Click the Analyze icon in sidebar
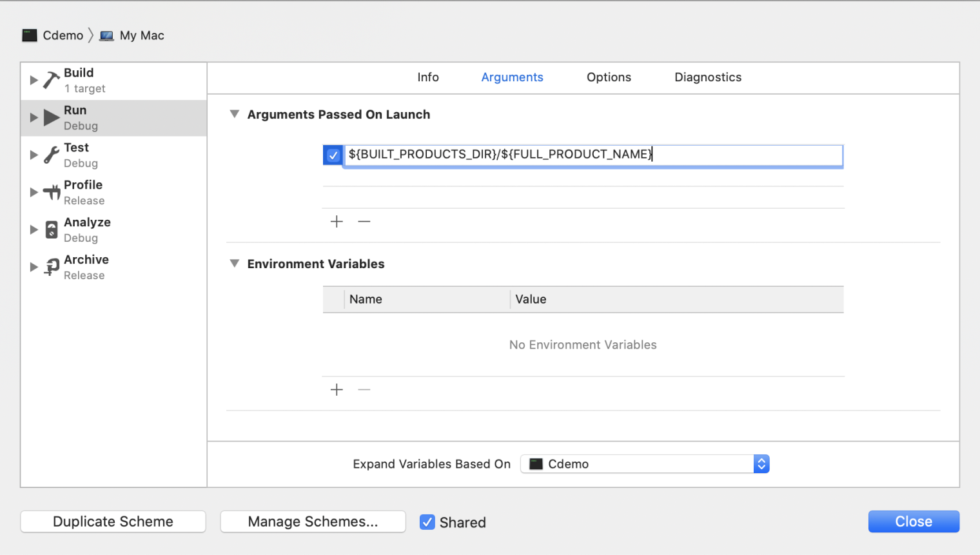 click(x=52, y=229)
